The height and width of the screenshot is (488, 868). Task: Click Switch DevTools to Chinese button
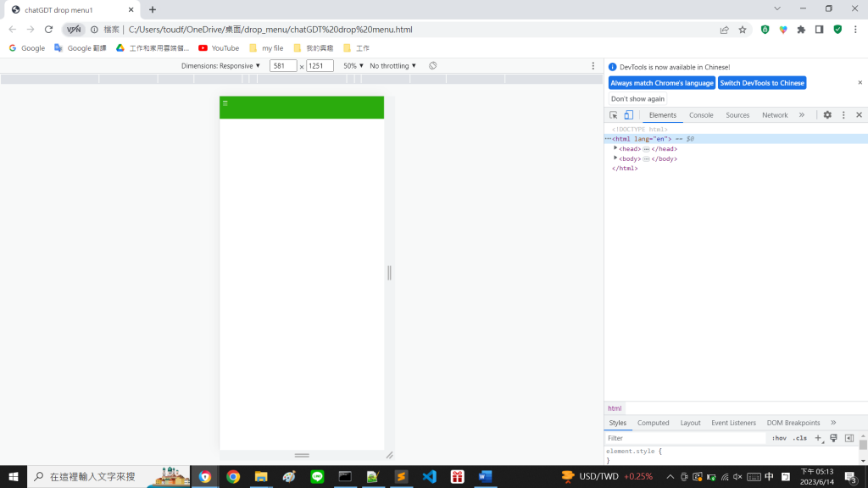click(x=762, y=83)
